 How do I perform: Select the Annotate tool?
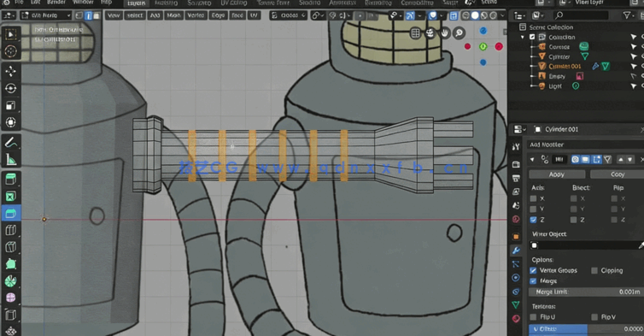tap(11, 143)
